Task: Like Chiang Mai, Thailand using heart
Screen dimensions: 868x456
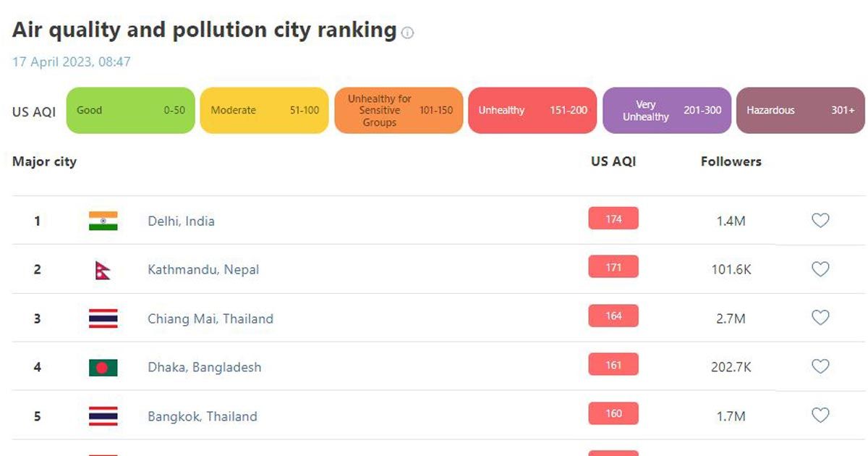Action: (820, 318)
